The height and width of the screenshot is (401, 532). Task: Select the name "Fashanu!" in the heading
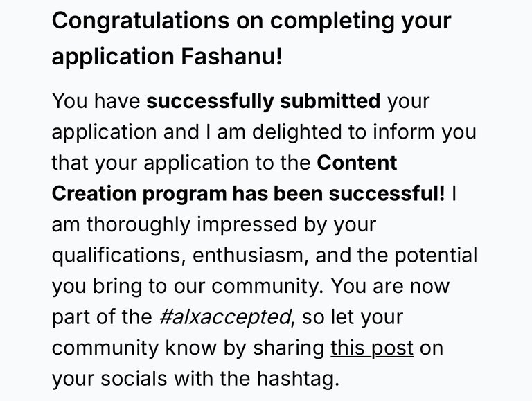click(x=231, y=56)
